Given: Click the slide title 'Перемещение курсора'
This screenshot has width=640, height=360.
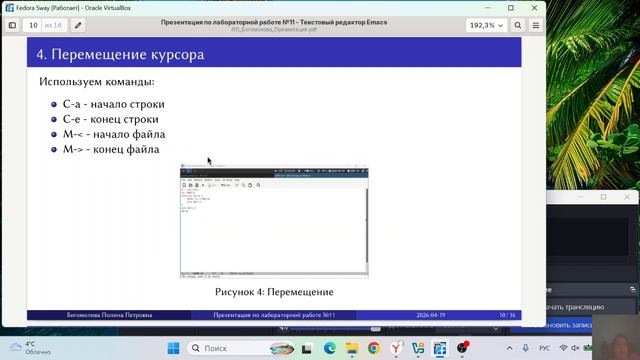Looking at the screenshot, I should [x=127, y=54].
